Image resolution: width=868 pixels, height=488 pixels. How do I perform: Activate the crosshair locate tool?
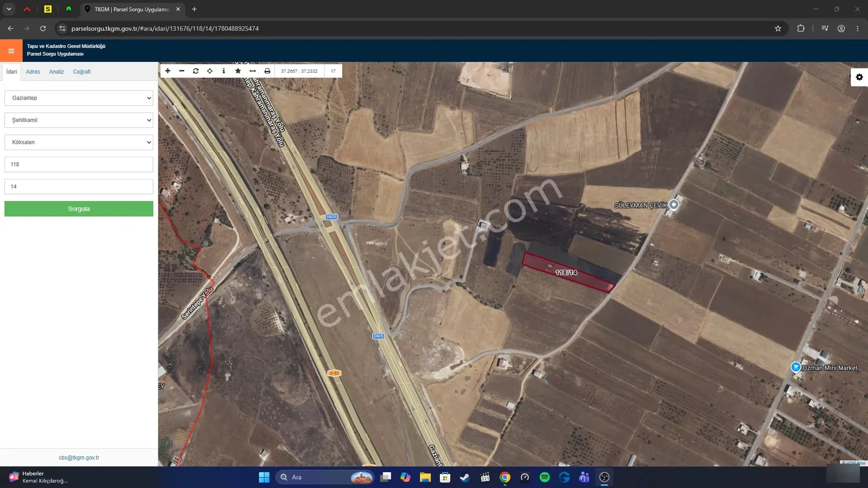coord(210,71)
